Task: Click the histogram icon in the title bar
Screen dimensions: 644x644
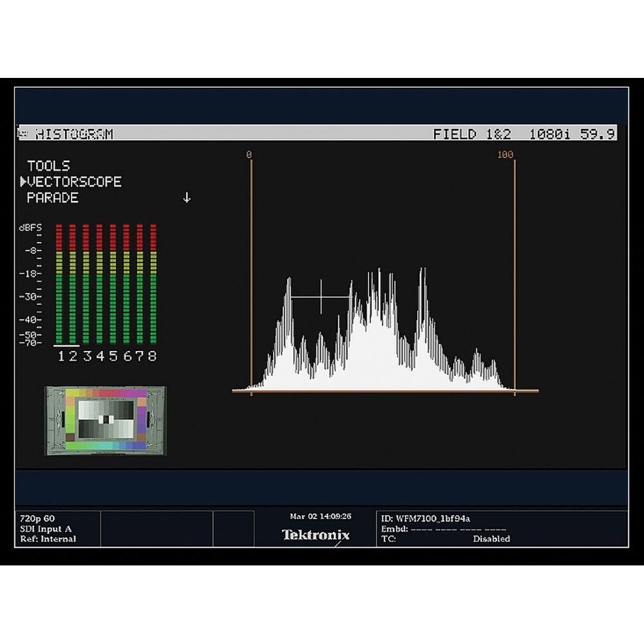Action: (24, 133)
